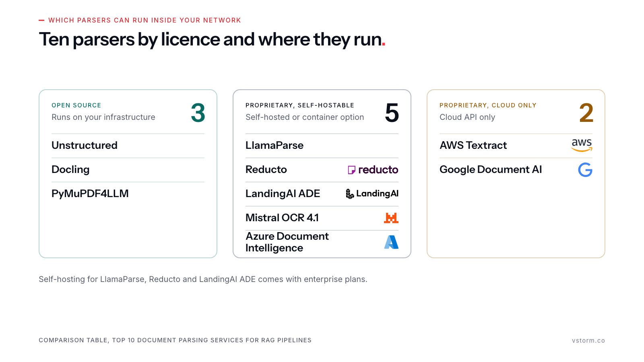This screenshot has width=644, height=362.
Task: Click the OPEN SOURCE heading
Action: (76, 105)
